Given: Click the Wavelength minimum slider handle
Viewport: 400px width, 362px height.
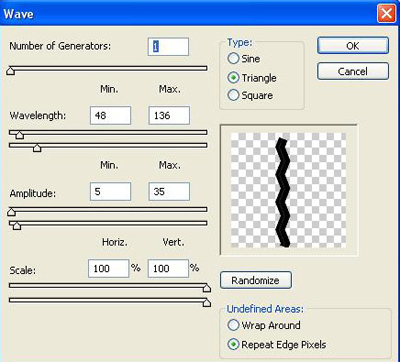Looking at the screenshot, I should click(20, 135).
